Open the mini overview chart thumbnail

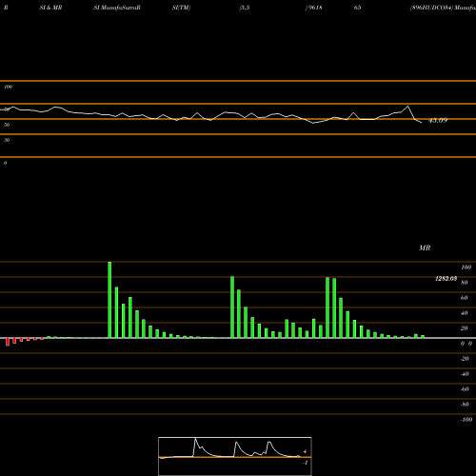235,456
